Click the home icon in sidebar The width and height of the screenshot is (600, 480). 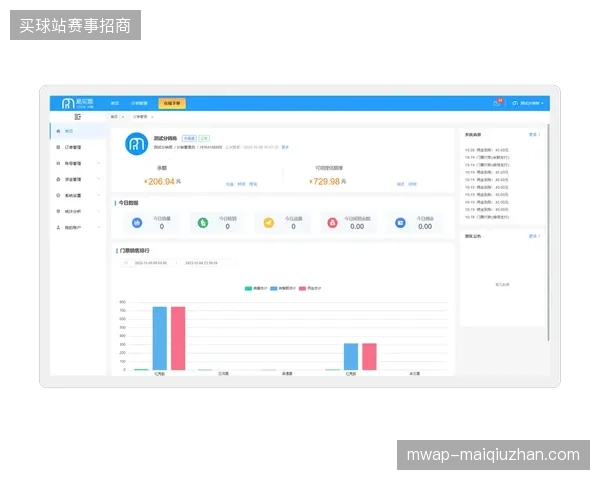click(x=58, y=131)
